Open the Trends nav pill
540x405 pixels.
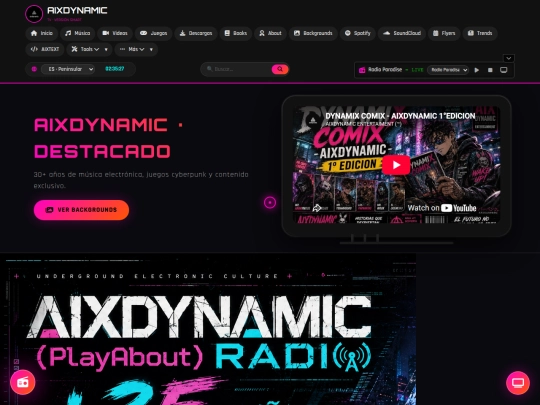tap(480, 33)
